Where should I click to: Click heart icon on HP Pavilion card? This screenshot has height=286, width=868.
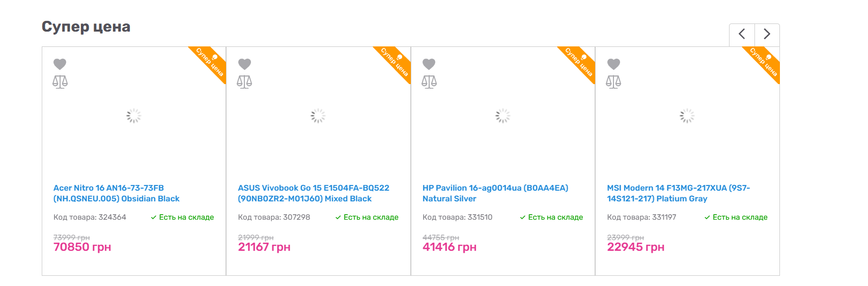(429, 64)
